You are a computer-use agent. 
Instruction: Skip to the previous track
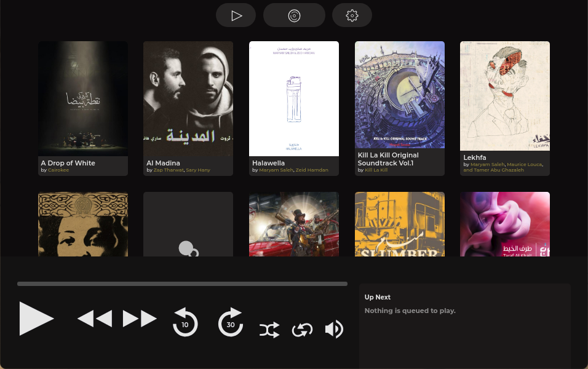point(95,319)
